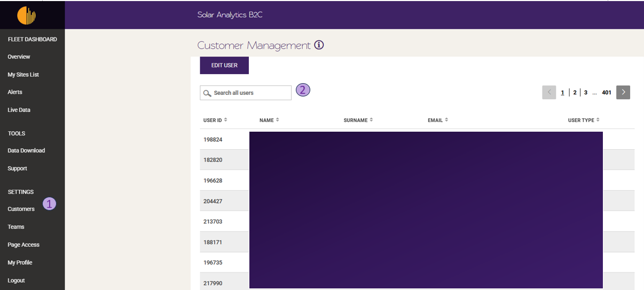Click the EMAIL column header

pyautogui.click(x=435, y=120)
